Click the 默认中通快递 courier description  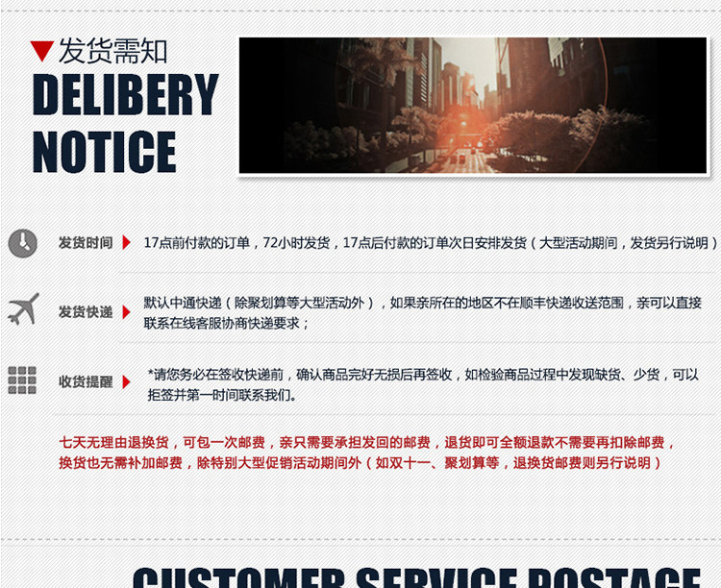[423, 312]
